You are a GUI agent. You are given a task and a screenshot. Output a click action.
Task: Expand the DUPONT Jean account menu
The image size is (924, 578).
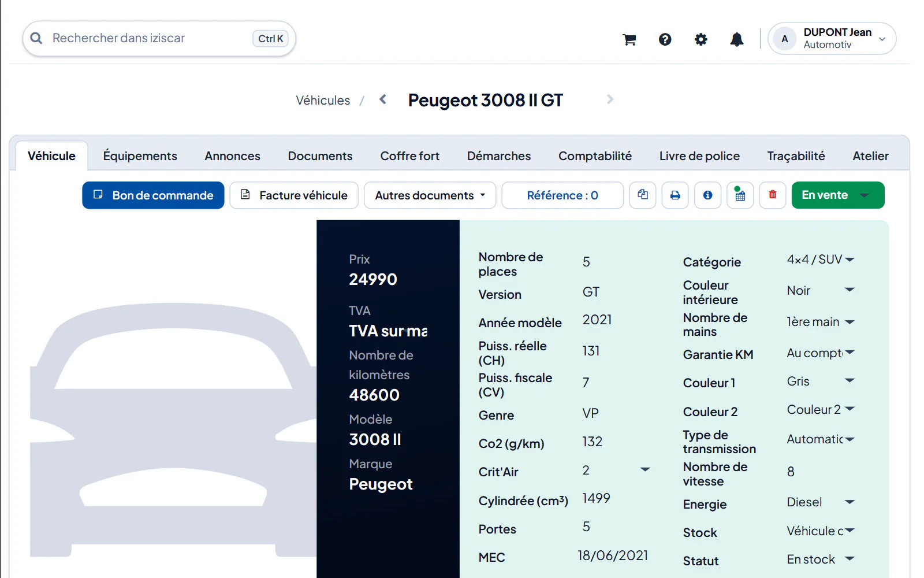tap(832, 39)
